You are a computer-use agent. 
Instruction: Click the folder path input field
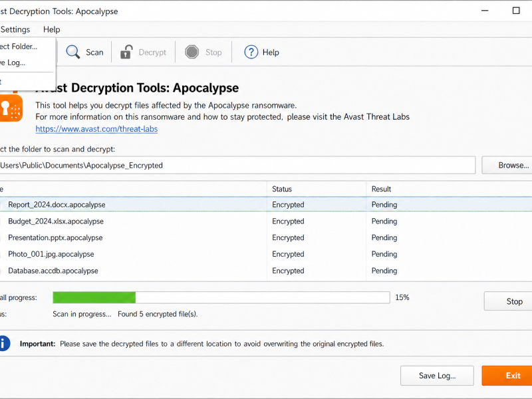point(237,165)
